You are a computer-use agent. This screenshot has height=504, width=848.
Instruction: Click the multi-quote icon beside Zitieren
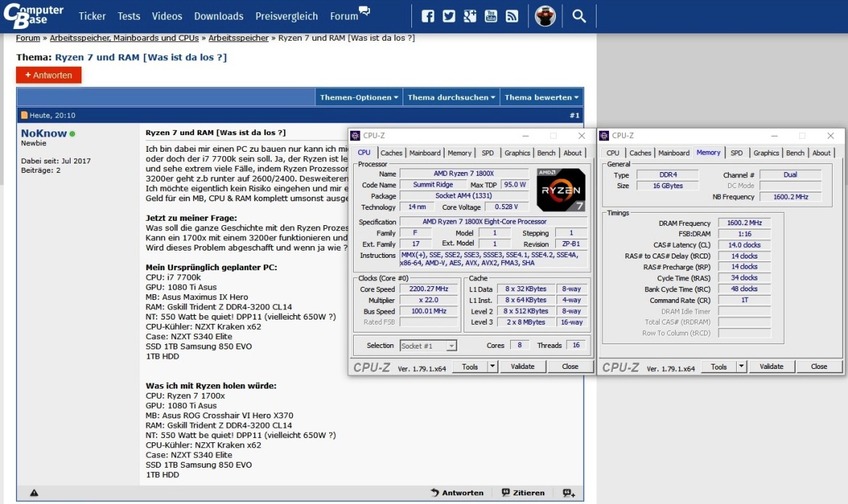(x=569, y=492)
